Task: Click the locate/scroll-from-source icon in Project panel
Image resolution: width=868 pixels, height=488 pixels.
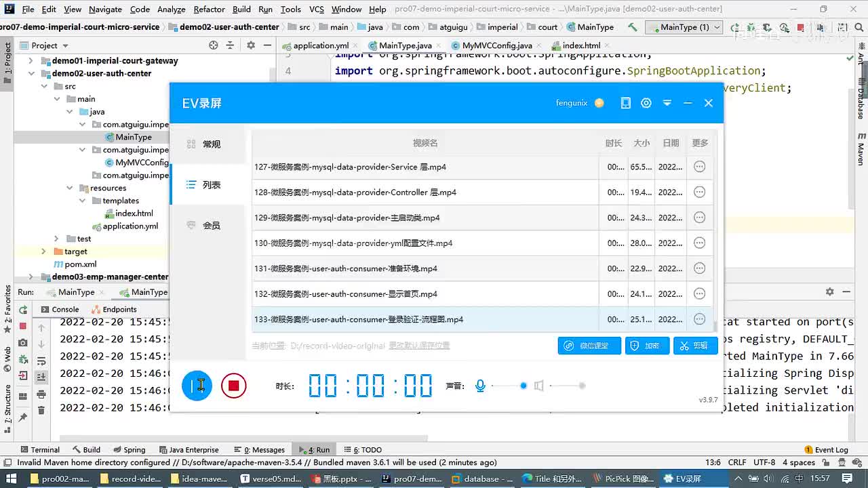Action: coord(214,45)
